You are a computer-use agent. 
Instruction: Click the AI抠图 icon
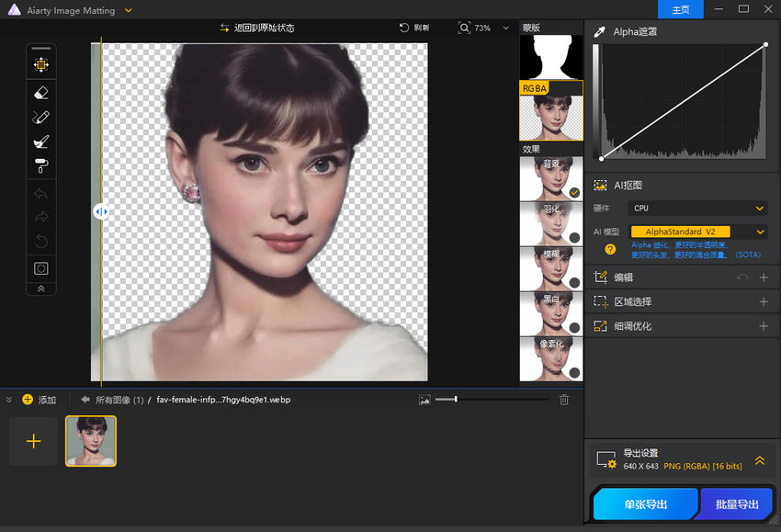pyautogui.click(x=600, y=186)
